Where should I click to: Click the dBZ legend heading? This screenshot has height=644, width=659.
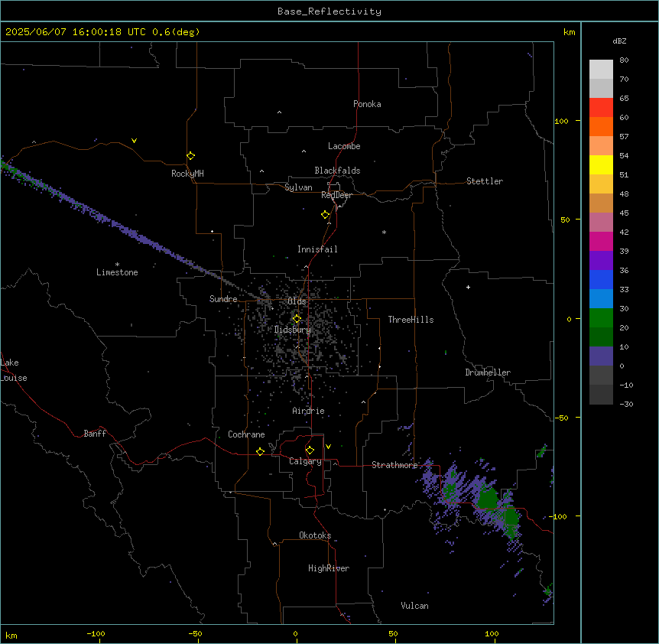619,41
